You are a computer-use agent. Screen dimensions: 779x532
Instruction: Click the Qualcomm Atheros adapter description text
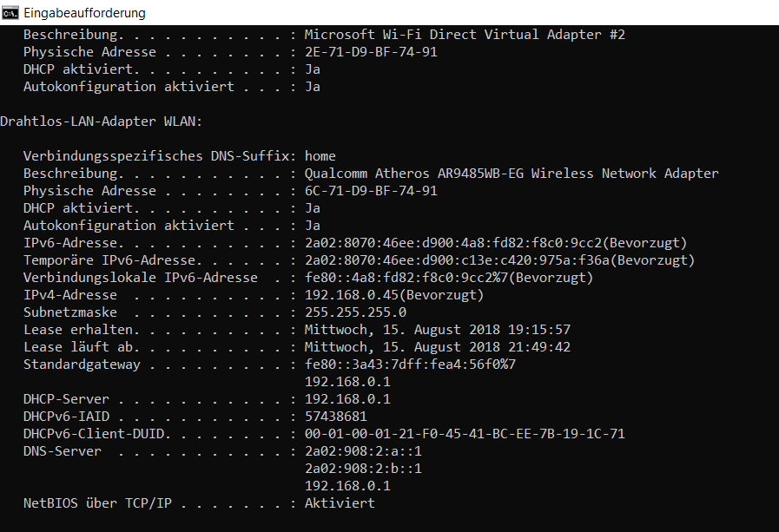tap(511, 174)
